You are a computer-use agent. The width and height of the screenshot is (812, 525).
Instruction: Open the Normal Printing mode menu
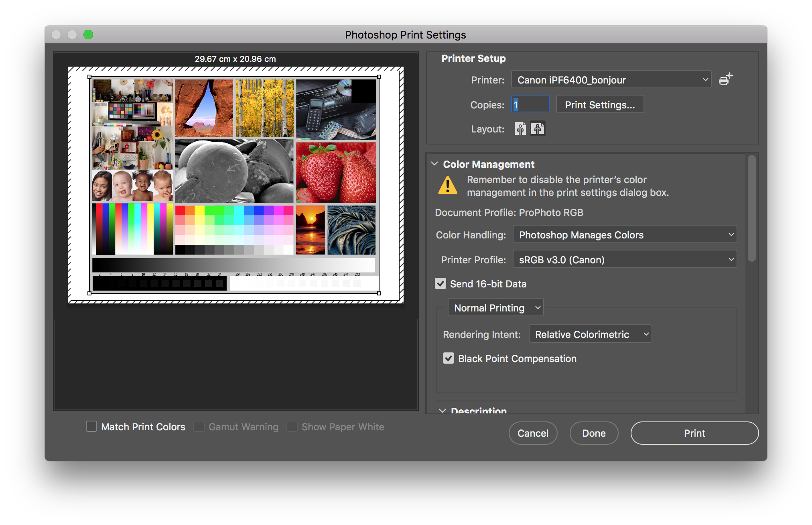pyautogui.click(x=496, y=308)
